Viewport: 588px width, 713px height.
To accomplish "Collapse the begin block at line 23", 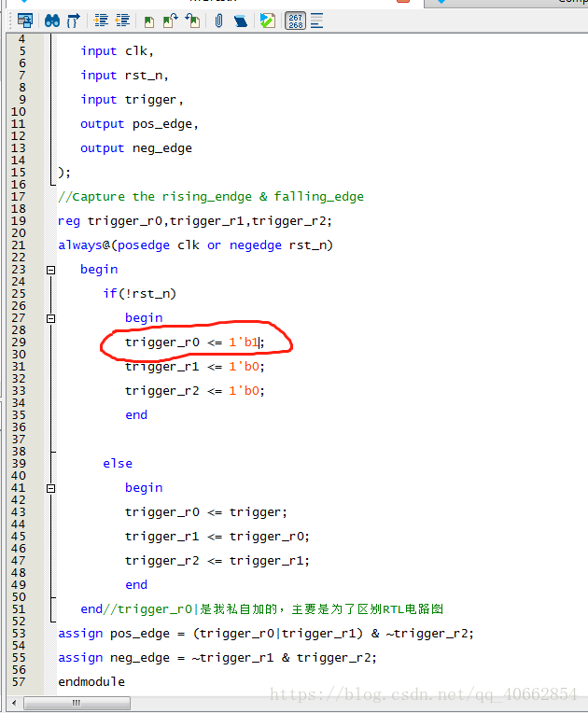I will [51, 270].
